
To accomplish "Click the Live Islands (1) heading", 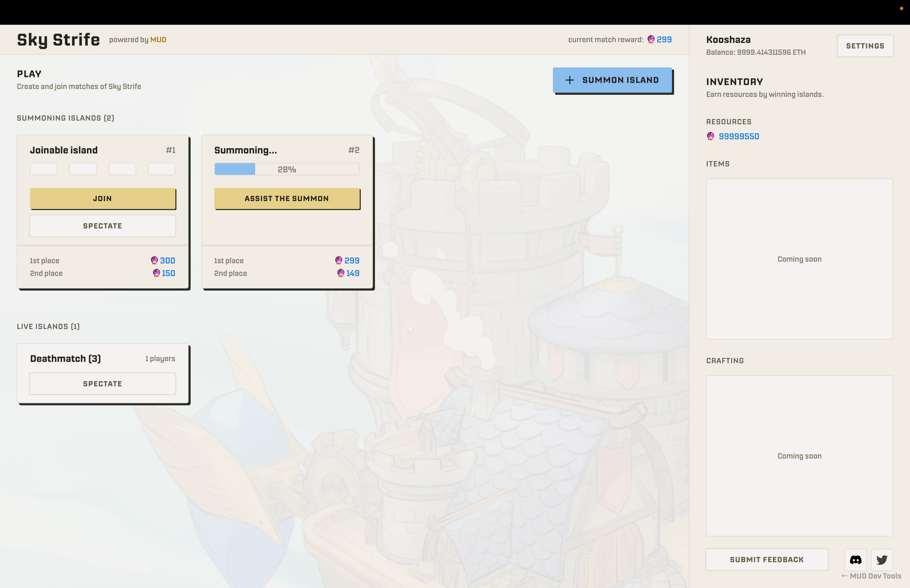I will coord(48,327).
